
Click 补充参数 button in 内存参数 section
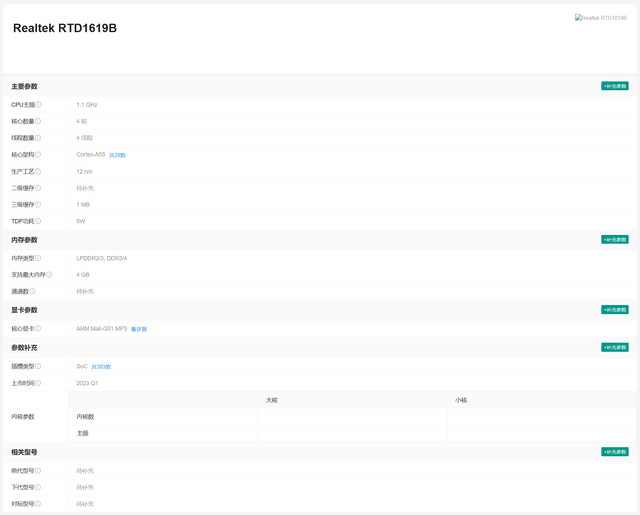[x=615, y=240]
